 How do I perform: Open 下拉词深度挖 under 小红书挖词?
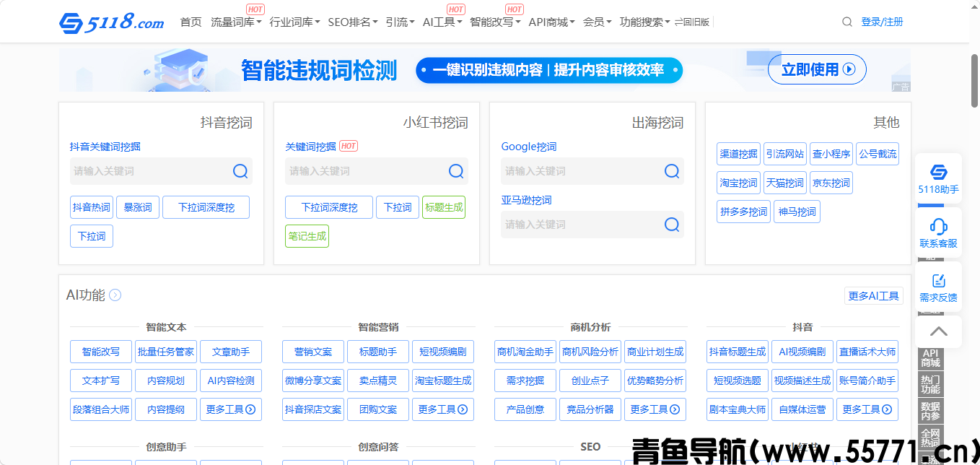329,207
